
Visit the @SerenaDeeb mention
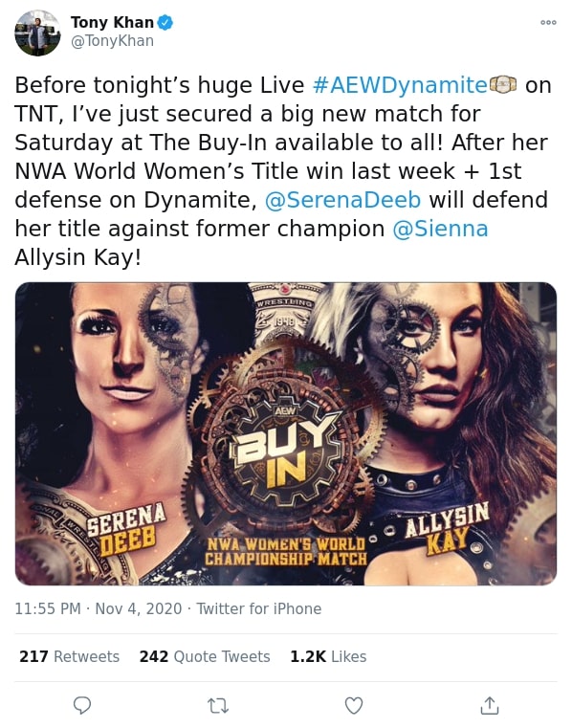(342, 200)
